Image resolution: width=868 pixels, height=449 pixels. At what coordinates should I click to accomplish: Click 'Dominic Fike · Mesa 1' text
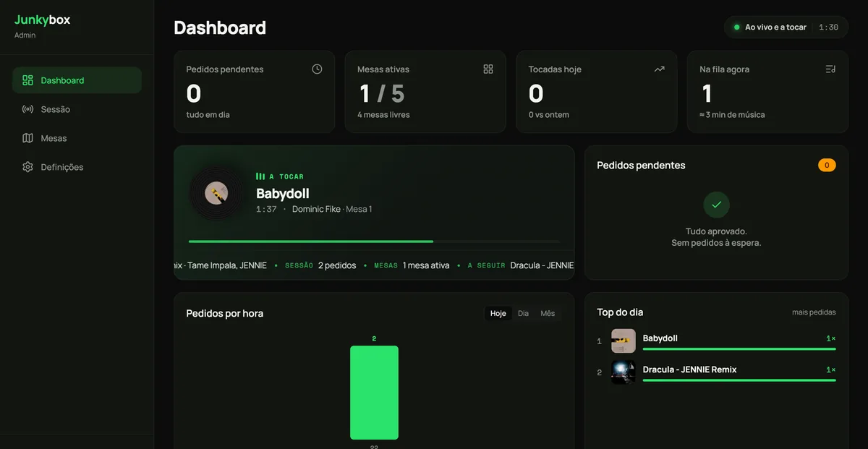332,209
